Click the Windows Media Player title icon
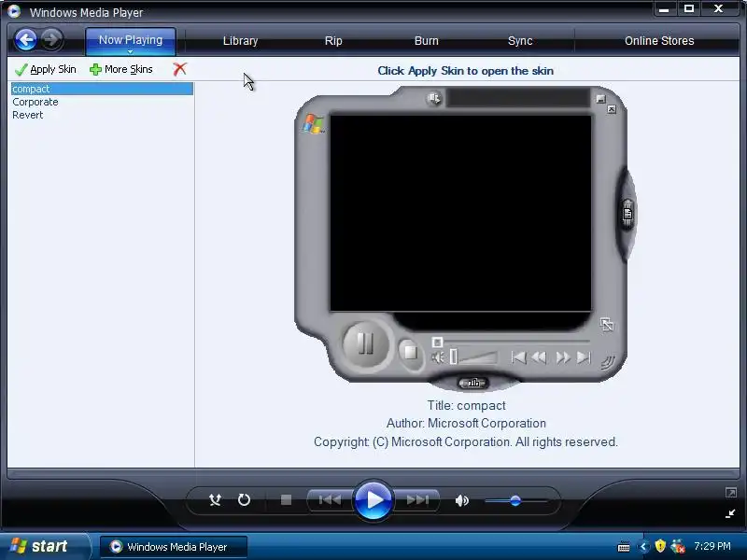 [14, 11]
